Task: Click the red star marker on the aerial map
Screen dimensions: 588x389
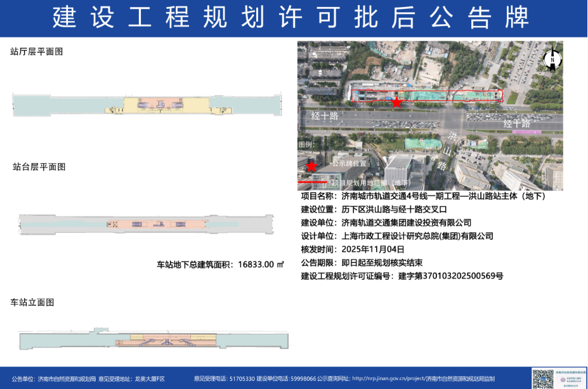Action: tap(396, 102)
